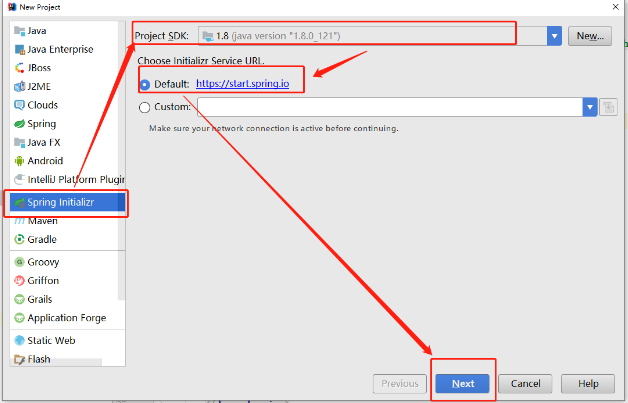Select the Groovy project icon

20,262
